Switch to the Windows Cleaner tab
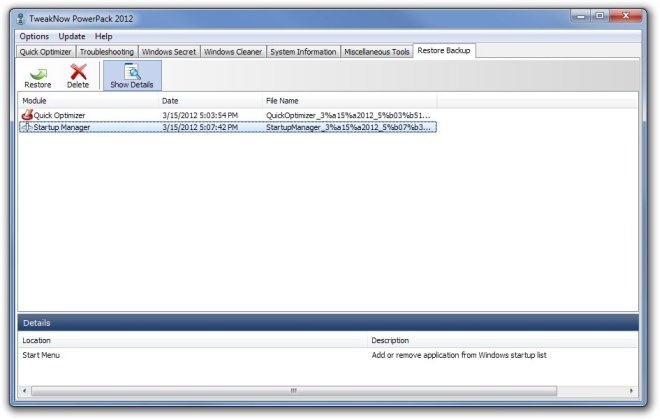 [233, 52]
